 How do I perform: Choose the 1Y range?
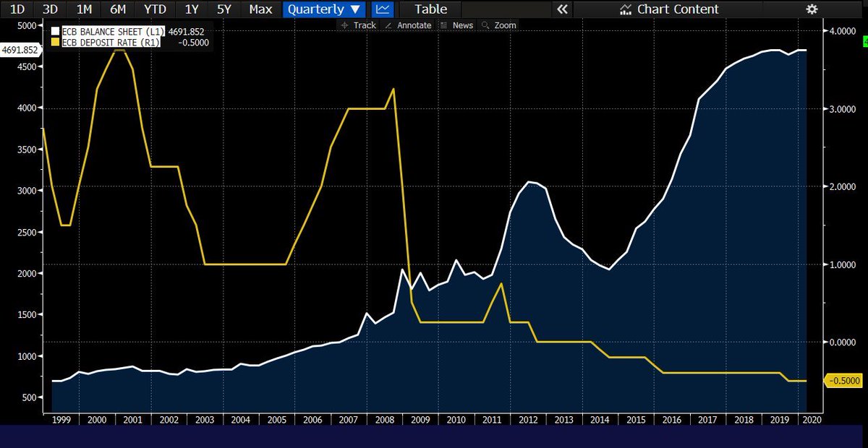192,9
